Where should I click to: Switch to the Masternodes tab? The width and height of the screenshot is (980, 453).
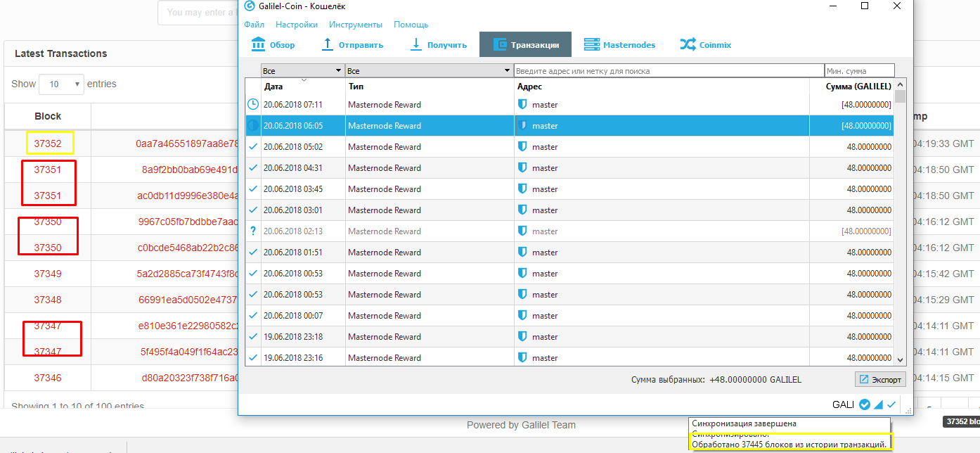(x=619, y=44)
